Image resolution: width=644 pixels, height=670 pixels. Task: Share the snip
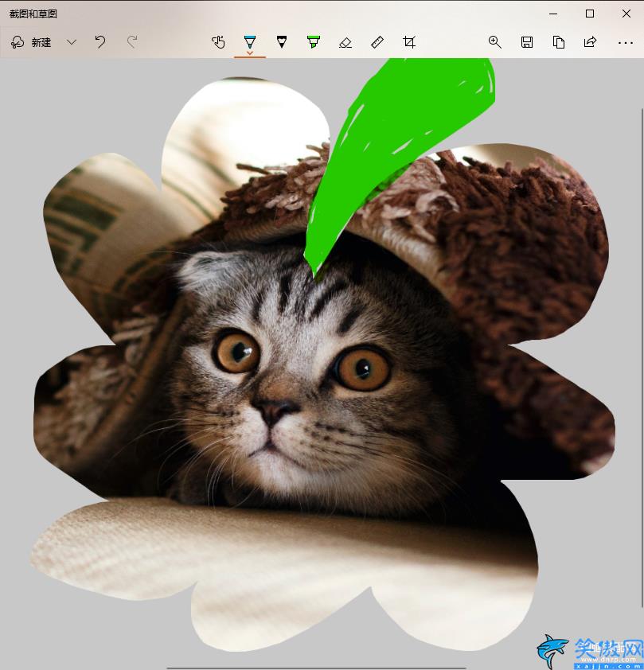pyautogui.click(x=590, y=42)
